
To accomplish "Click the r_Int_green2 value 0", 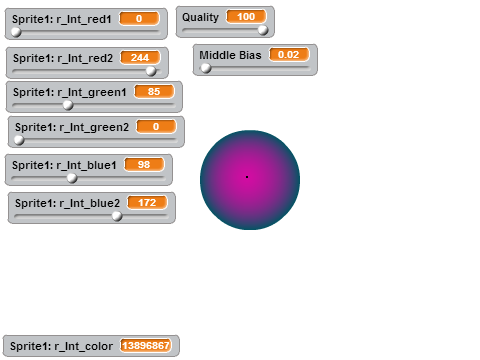I will click(156, 127).
